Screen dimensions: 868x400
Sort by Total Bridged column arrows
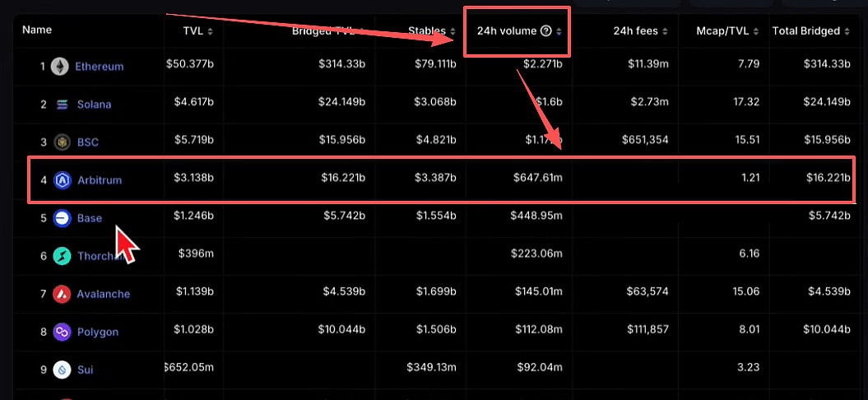[x=847, y=32]
